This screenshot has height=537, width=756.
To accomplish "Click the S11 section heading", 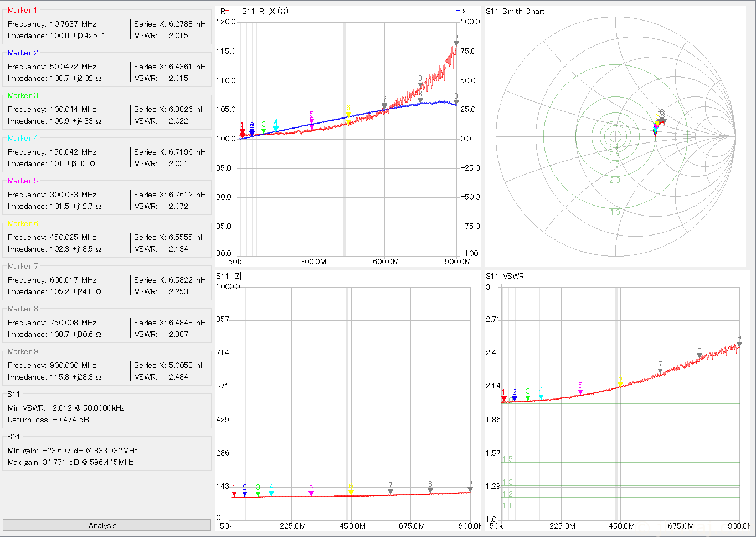I will [x=14, y=394].
